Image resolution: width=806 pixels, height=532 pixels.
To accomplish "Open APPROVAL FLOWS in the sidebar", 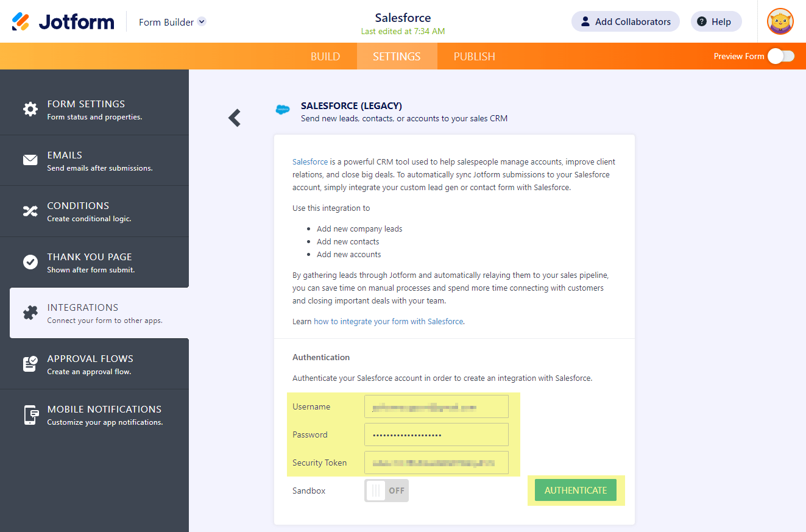I will pyautogui.click(x=94, y=364).
